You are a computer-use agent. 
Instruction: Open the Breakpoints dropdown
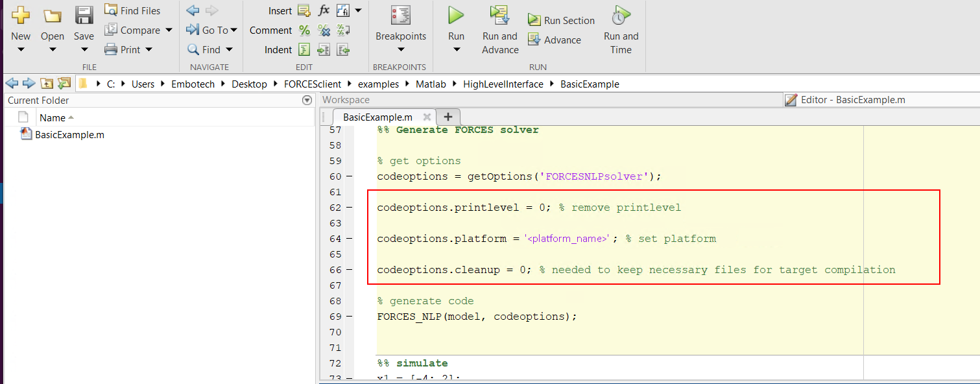pos(400,50)
